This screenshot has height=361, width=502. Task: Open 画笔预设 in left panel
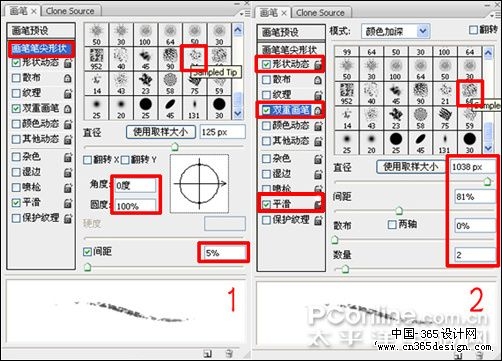point(41,31)
